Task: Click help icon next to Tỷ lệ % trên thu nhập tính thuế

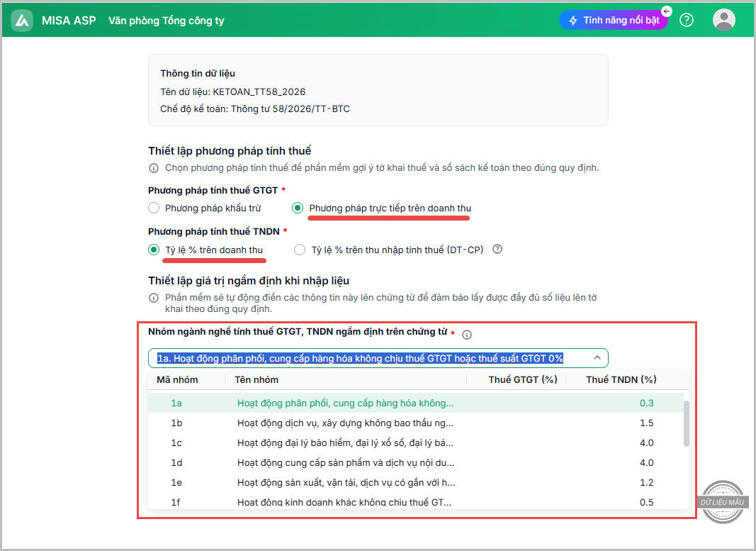Action: click(x=497, y=249)
